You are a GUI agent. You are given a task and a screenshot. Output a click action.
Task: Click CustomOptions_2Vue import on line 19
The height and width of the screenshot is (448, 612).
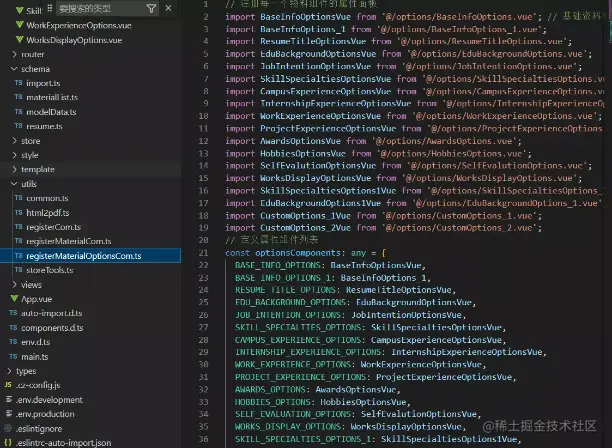point(306,228)
